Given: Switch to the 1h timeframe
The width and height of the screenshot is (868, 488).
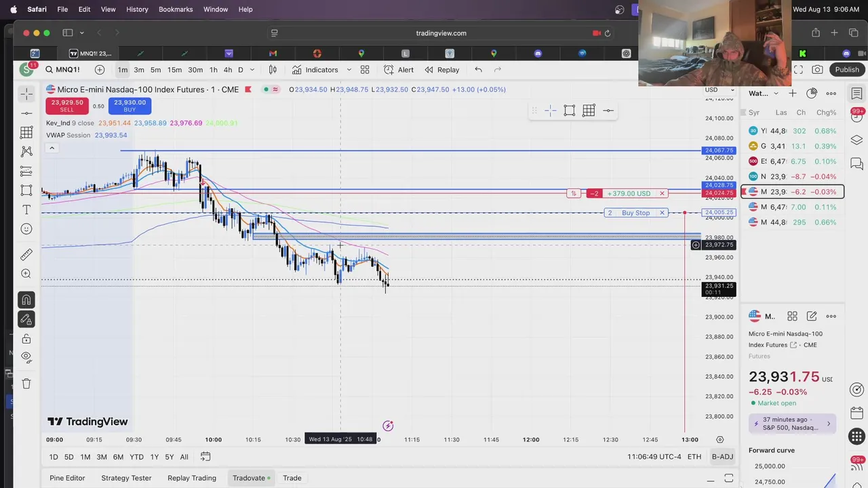Looking at the screenshot, I should tap(213, 70).
